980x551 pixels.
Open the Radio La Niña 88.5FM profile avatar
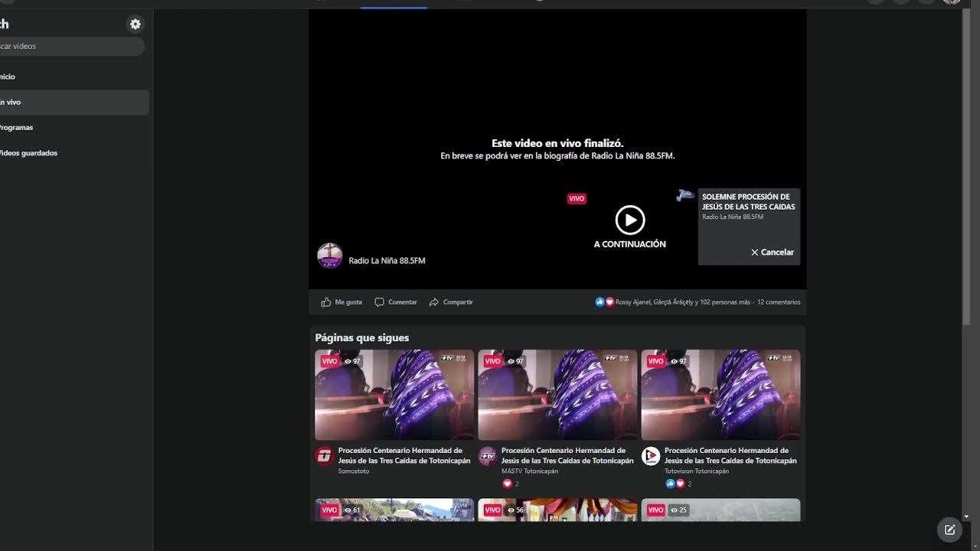[x=330, y=256]
